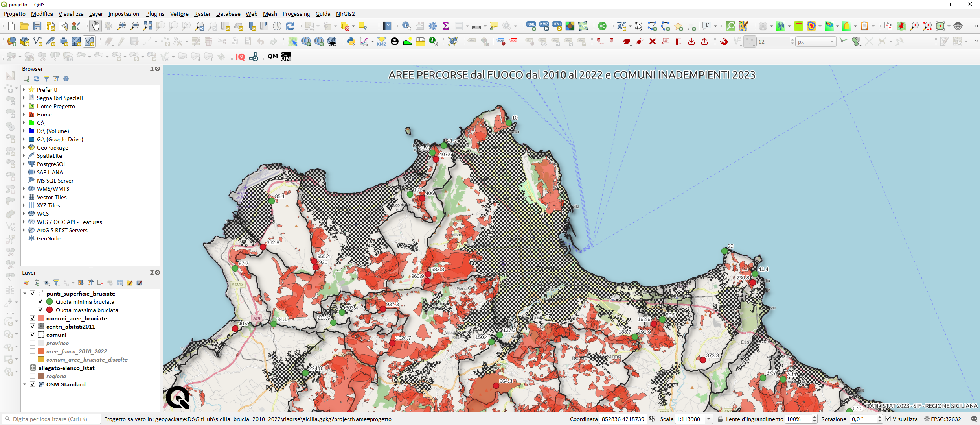Screen dimensions: 980x425
Task: Click the Zoom In magnifier tool
Action: coord(121,26)
